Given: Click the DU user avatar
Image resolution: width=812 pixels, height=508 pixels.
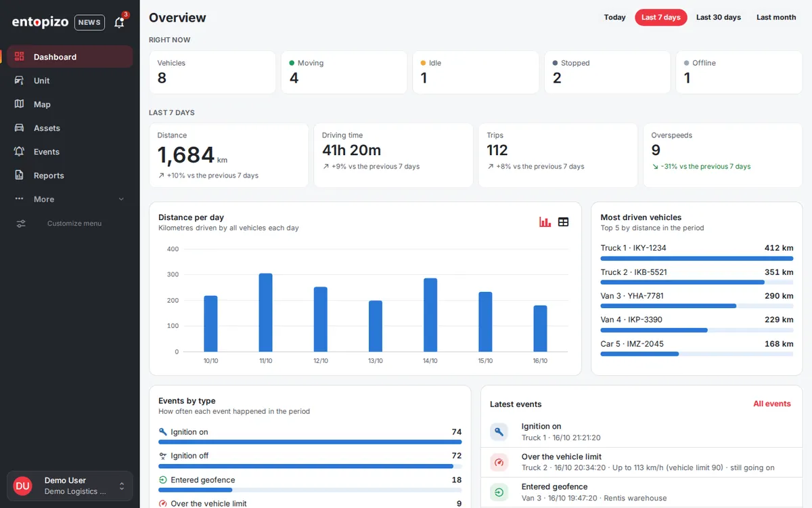Looking at the screenshot, I should [22, 486].
